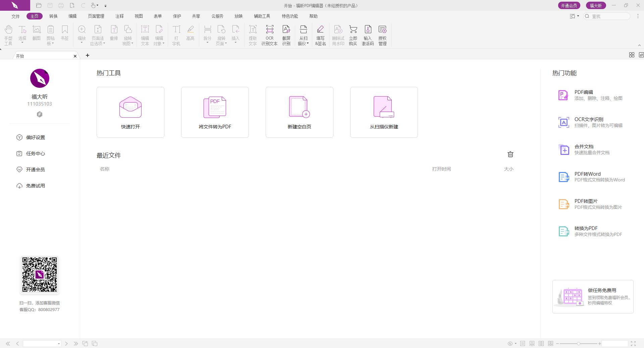This screenshot has width=644, height=348.
Task: Open Preferences (偏好设置) in the left sidebar
Action: click(36, 137)
